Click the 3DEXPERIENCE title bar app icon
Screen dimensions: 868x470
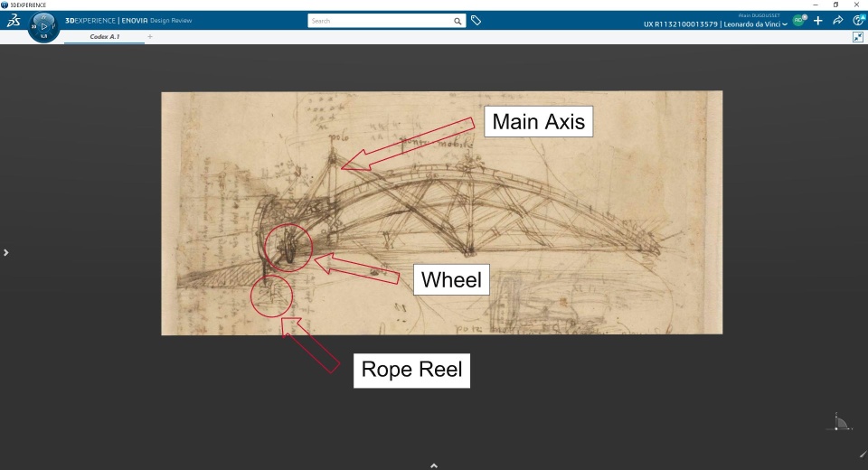tap(5, 5)
